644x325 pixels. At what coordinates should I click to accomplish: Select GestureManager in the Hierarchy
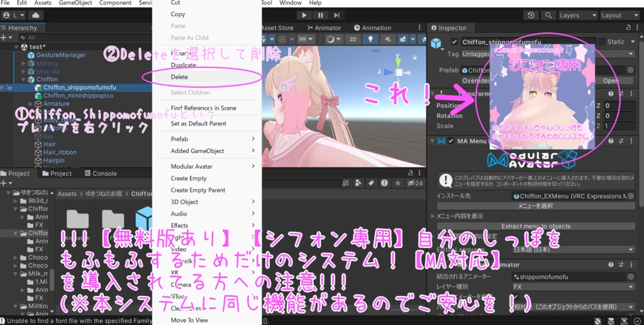click(61, 55)
